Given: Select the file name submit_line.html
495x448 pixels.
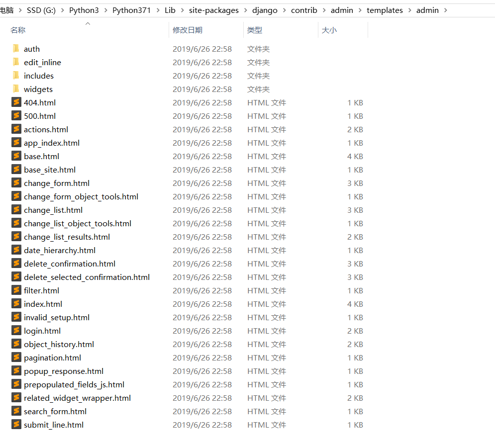Looking at the screenshot, I should click(54, 425).
